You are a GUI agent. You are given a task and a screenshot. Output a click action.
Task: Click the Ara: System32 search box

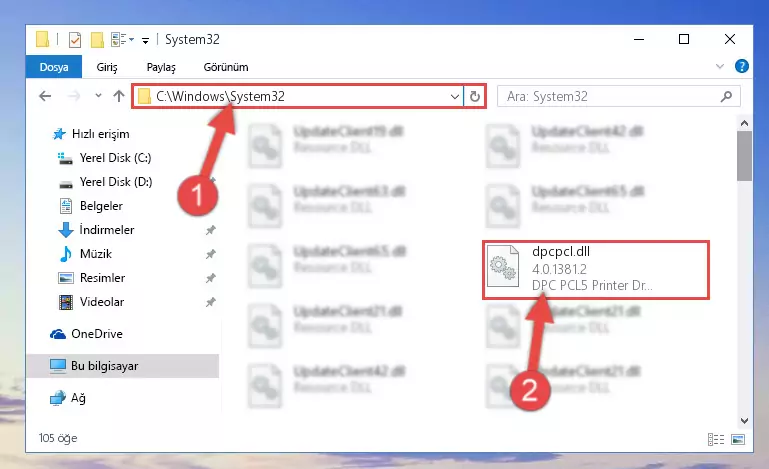pos(611,97)
